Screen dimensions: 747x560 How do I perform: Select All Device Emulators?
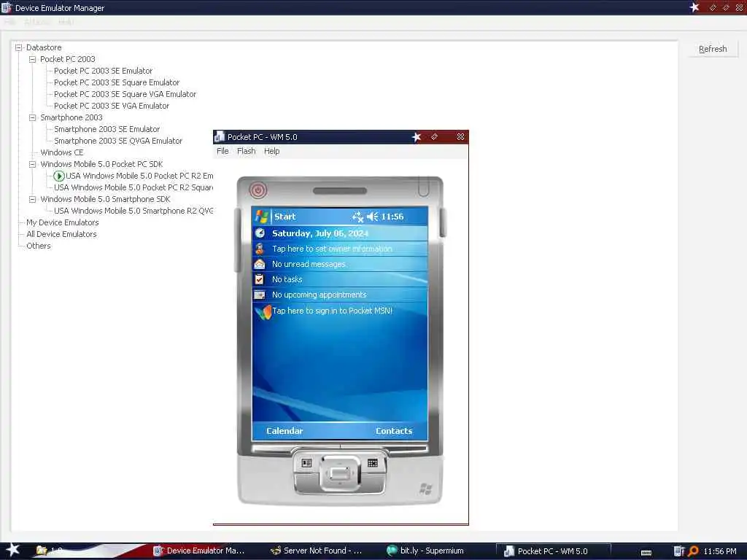point(61,234)
